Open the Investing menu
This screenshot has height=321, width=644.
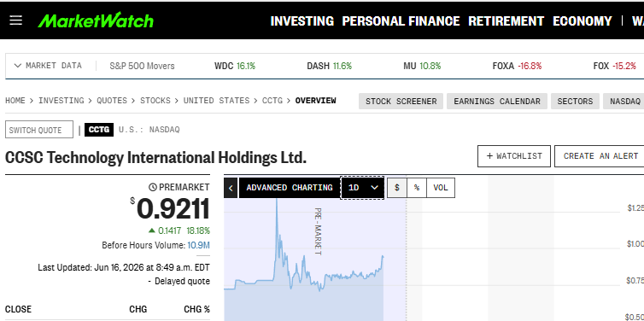coord(302,21)
